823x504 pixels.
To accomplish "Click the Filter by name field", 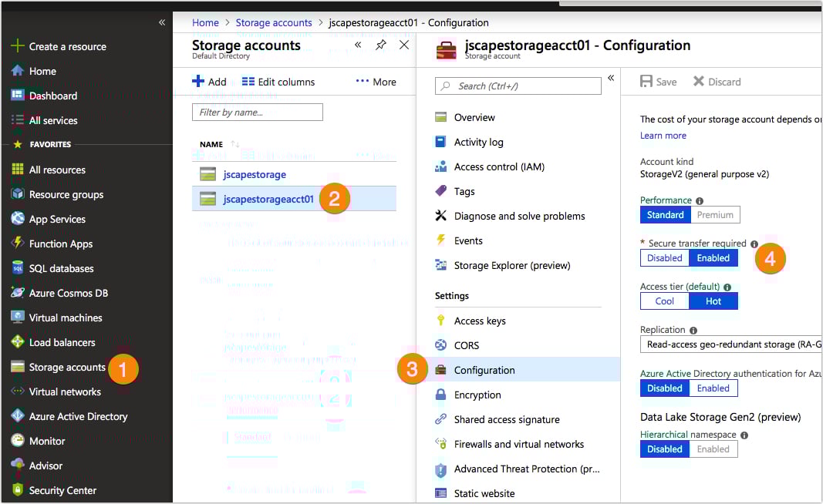I will tap(257, 112).
